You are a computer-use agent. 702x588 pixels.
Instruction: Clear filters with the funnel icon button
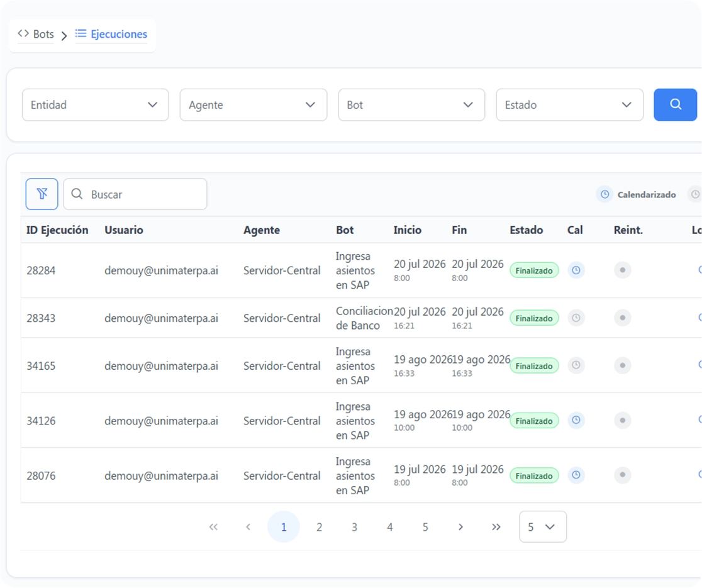click(42, 194)
